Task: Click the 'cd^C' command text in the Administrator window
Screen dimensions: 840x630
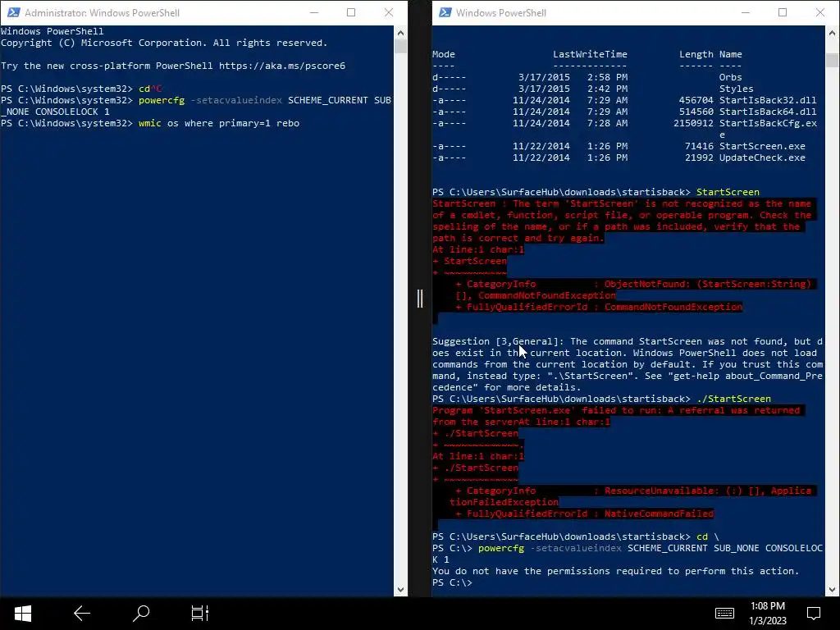Action: click(x=150, y=89)
